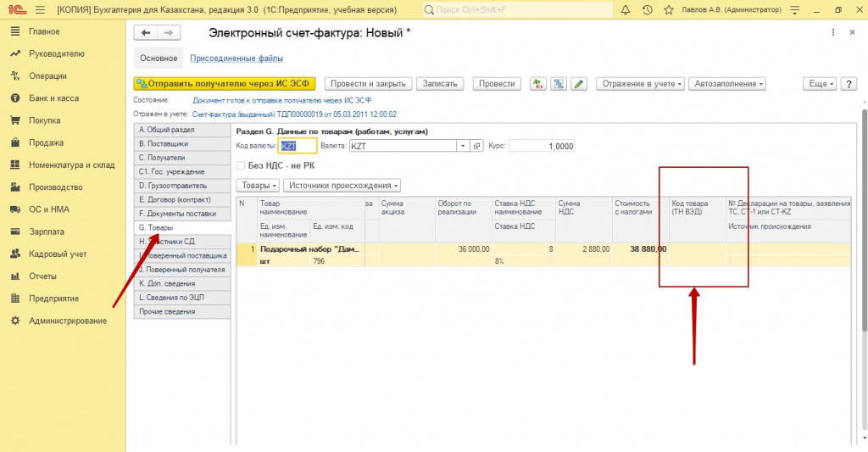This screenshot has height=452, width=868.
Task: Open Покупка section in sidebar
Action: (45, 120)
